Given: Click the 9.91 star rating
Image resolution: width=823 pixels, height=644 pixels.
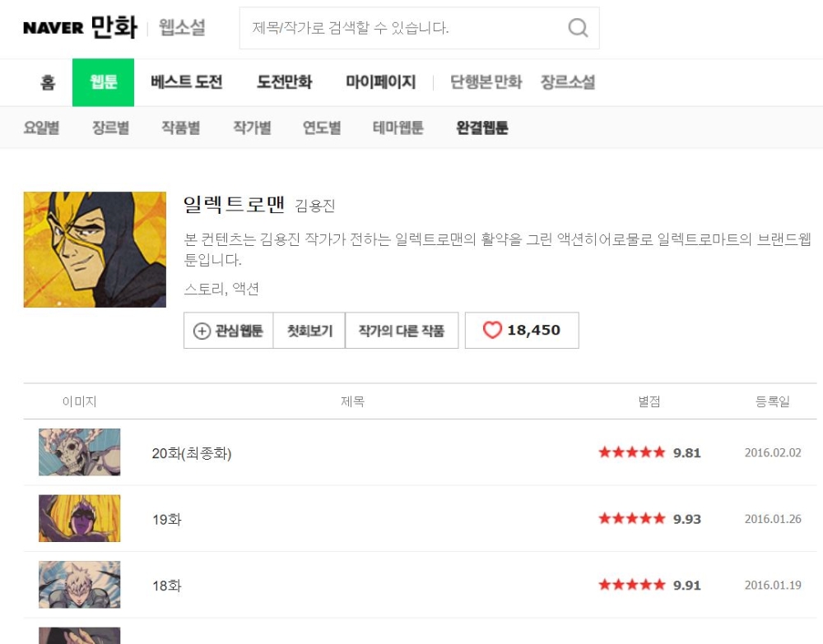Looking at the screenshot, I should pos(650,585).
